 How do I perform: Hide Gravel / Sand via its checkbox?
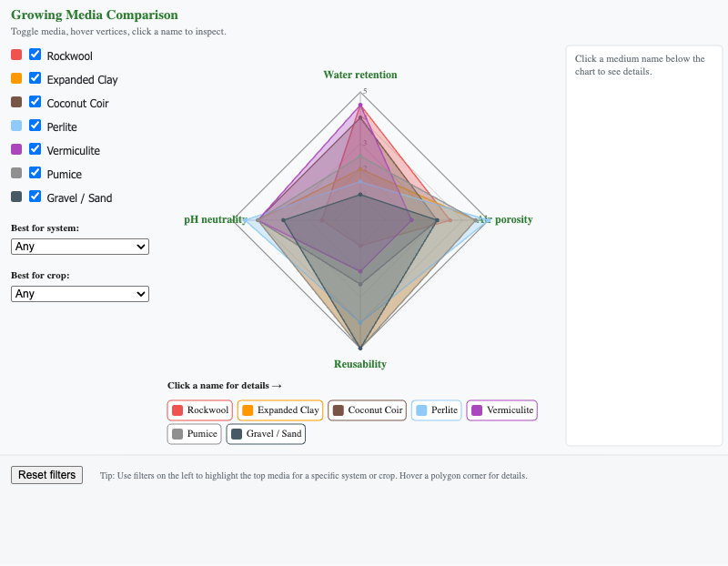pyautogui.click(x=35, y=197)
